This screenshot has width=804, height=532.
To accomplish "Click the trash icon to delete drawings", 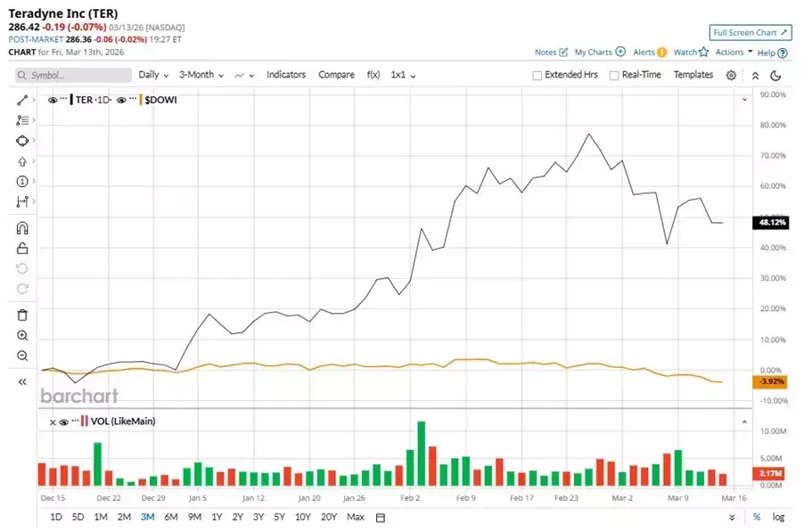I will [x=22, y=315].
